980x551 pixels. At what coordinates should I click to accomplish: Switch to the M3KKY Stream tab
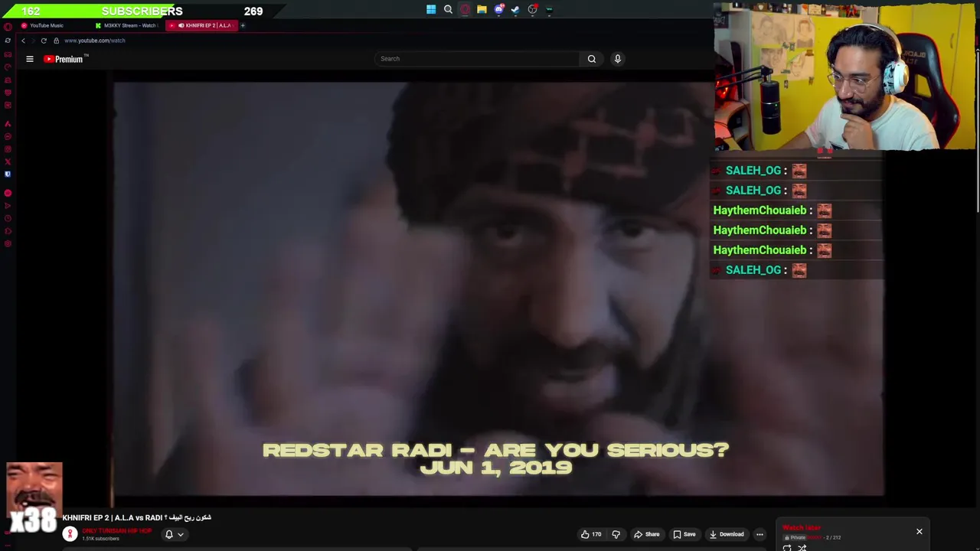click(x=126, y=25)
